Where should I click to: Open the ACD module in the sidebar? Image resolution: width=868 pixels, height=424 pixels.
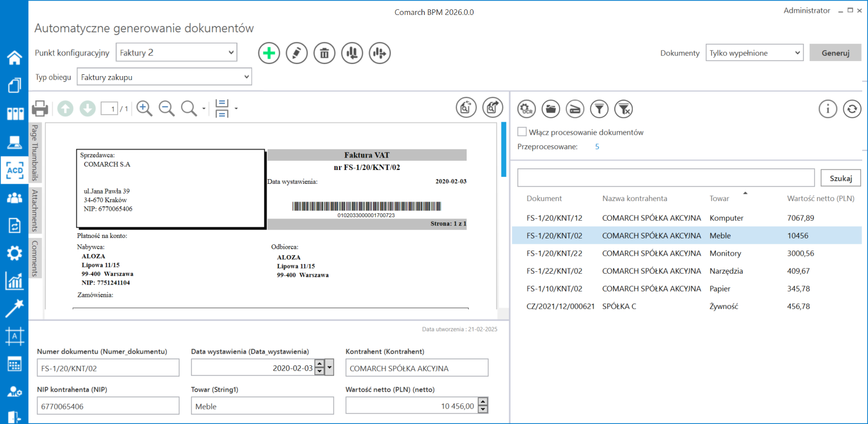14,170
